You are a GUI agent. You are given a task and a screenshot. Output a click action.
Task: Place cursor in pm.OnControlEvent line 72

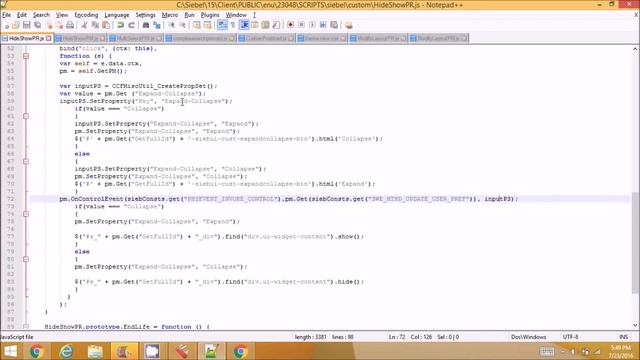click(288, 199)
